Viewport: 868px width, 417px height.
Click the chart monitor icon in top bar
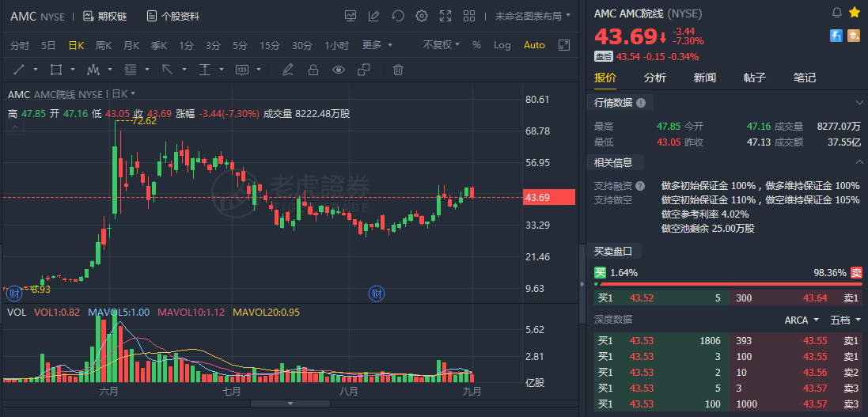[351, 16]
